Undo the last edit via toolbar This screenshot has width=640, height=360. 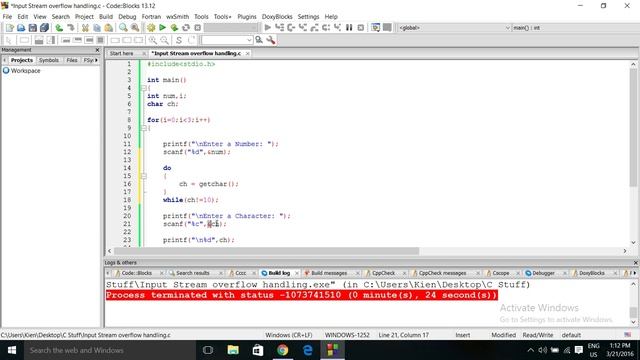click(59, 28)
